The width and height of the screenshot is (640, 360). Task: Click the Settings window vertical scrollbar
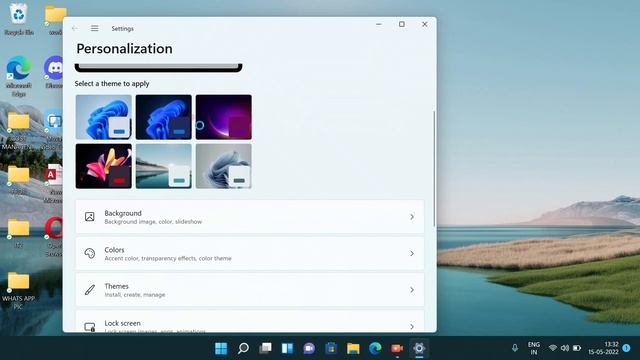click(433, 169)
